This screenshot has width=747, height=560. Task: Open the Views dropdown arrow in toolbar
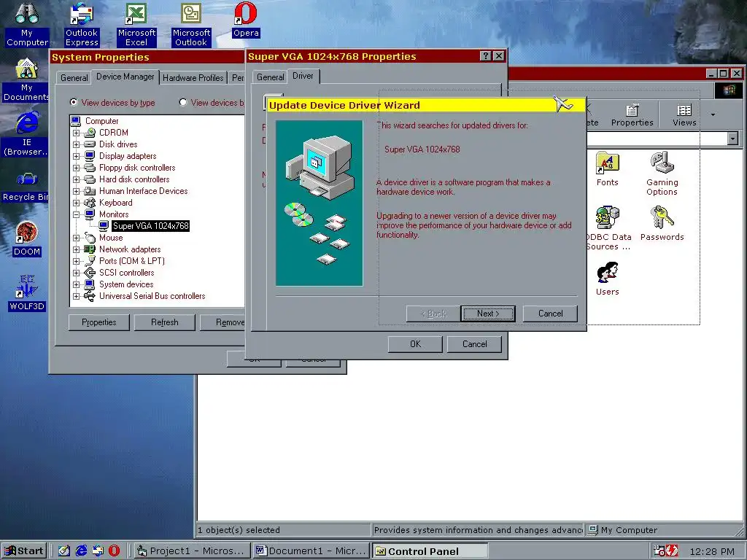(713, 114)
